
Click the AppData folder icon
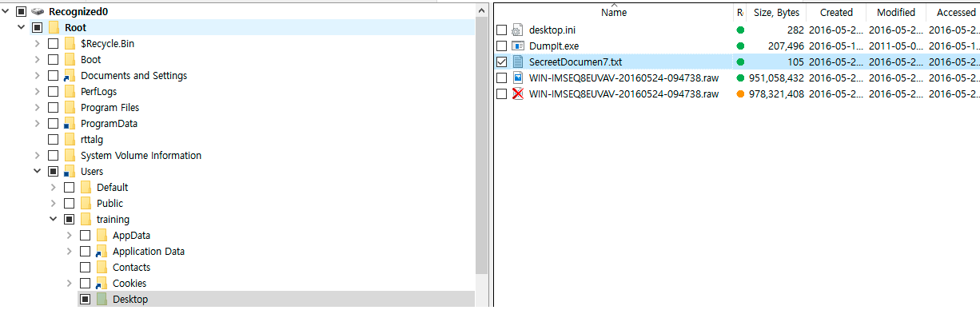point(102,236)
